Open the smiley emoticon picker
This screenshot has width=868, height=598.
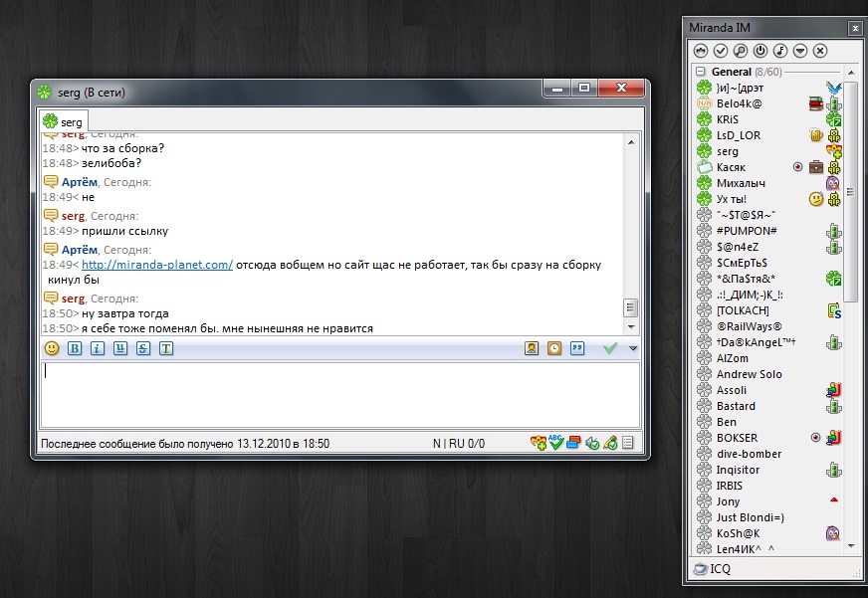coord(52,348)
